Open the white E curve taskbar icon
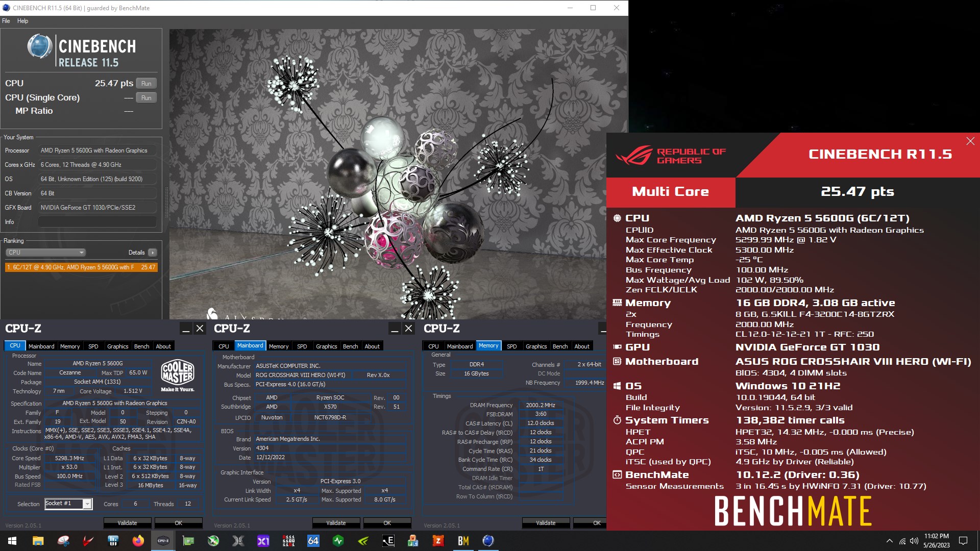The image size is (980, 551). tap(388, 541)
